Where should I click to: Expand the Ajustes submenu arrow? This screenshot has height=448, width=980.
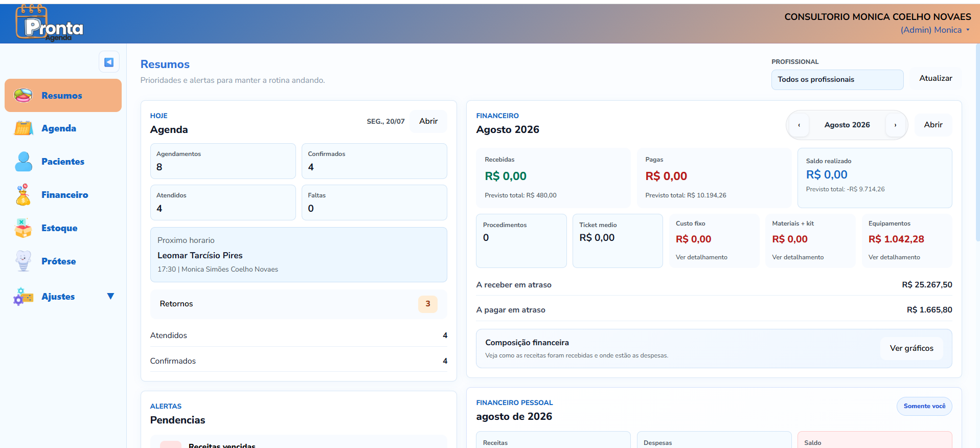(x=110, y=296)
